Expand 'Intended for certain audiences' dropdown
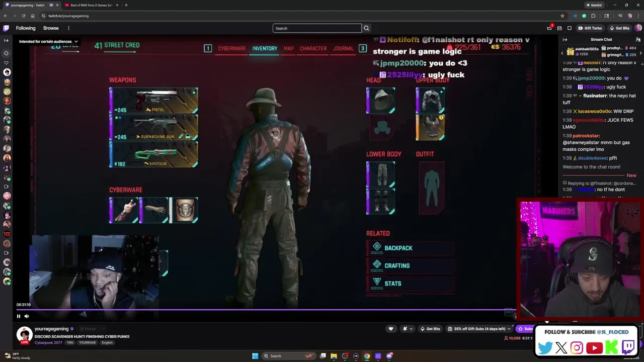Image resolution: width=644 pixels, height=362 pixels. [x=48, y=41]
